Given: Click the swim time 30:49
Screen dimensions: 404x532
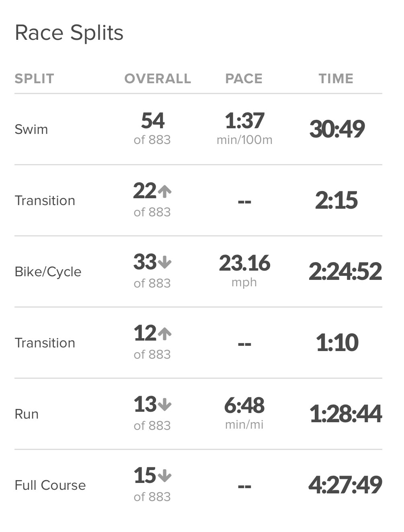Looking at the screenshot, I should point(337,129).
